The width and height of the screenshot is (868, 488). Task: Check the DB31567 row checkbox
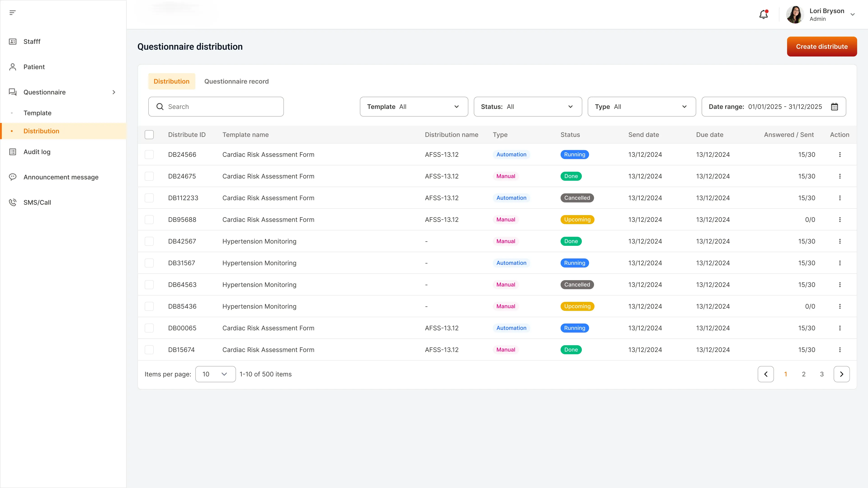[x=149, y=263]
